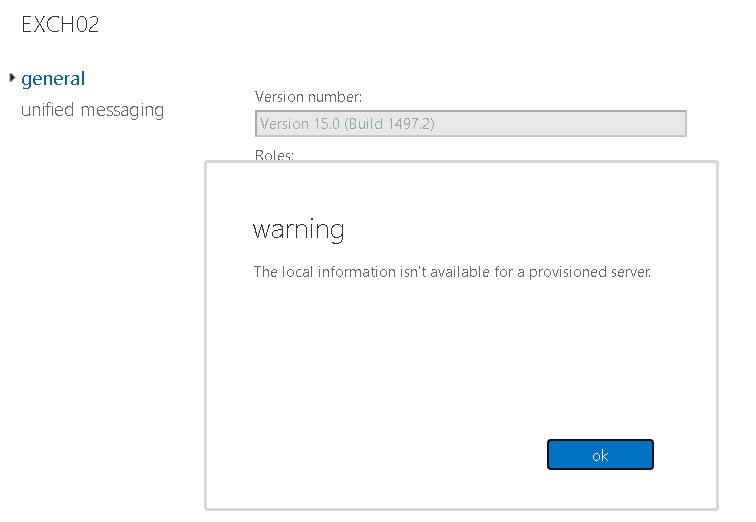Click the arrow beside general

click(x=12, y=77)
